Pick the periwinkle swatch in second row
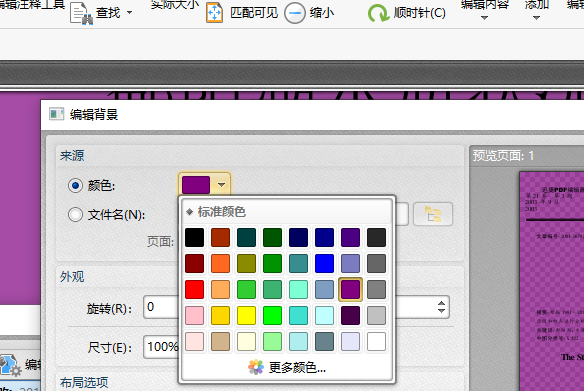The image size is (584, 391). pos(350,264)
